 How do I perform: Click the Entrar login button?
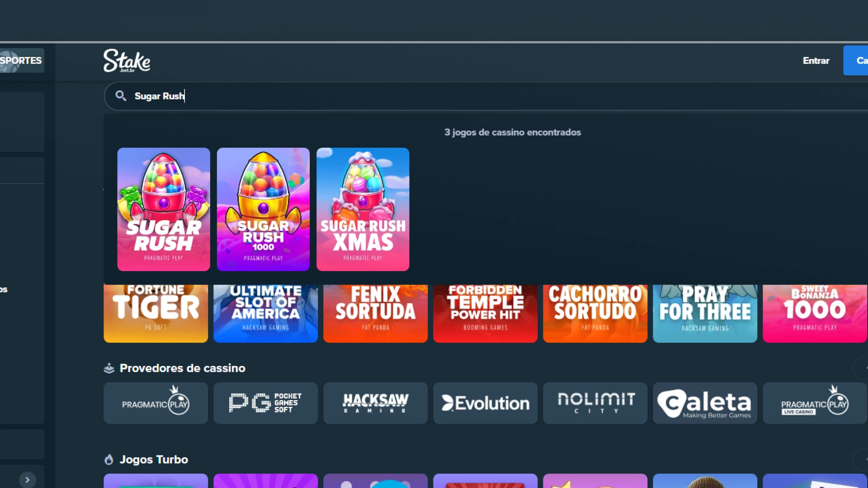tap(816, 61)
